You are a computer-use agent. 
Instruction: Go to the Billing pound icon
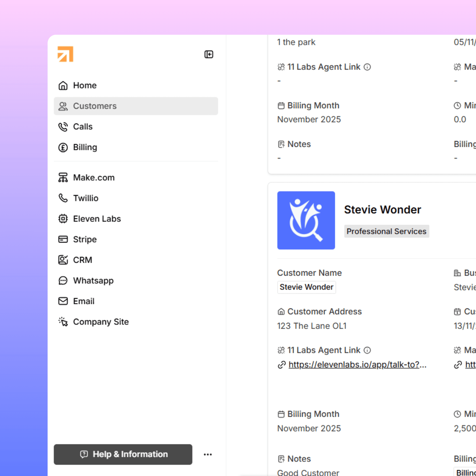pyautogui.click(x=63, y=147)
